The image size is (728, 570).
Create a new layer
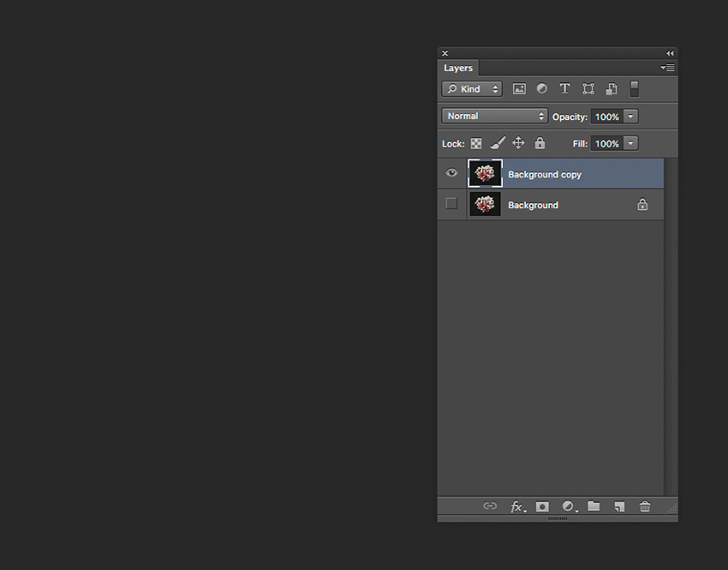(619, 507)
